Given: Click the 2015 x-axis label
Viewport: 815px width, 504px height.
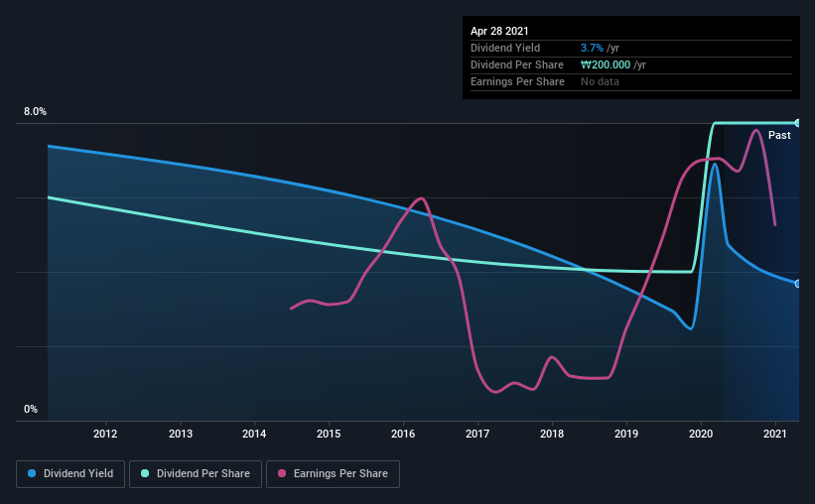Looking at the screenshot, I should click(x=329, y=434).
